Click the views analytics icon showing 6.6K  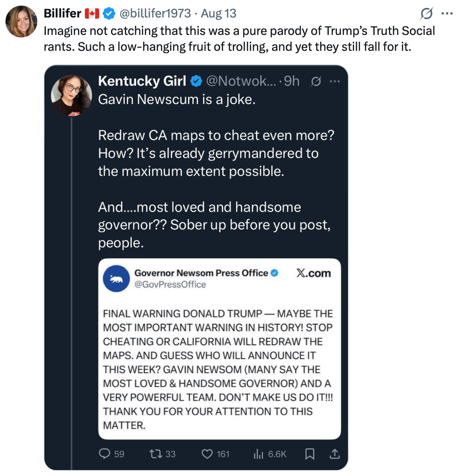(x=258, y=454)
